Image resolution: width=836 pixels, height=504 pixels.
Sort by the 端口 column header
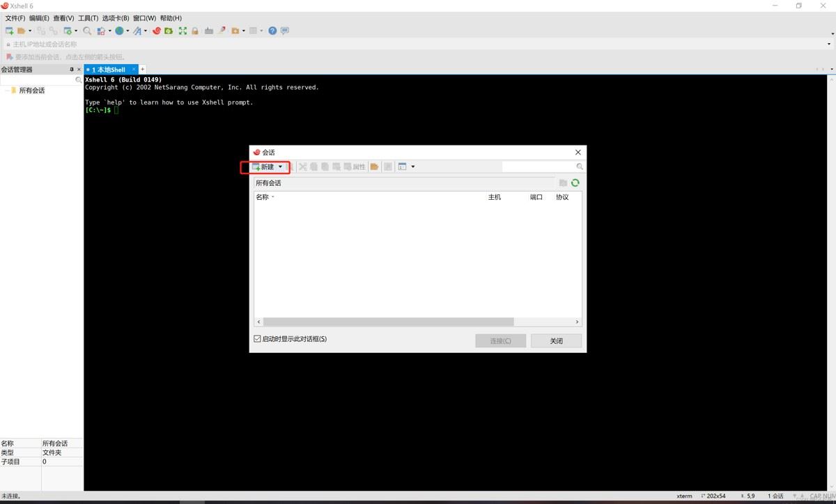click(536, 197)
